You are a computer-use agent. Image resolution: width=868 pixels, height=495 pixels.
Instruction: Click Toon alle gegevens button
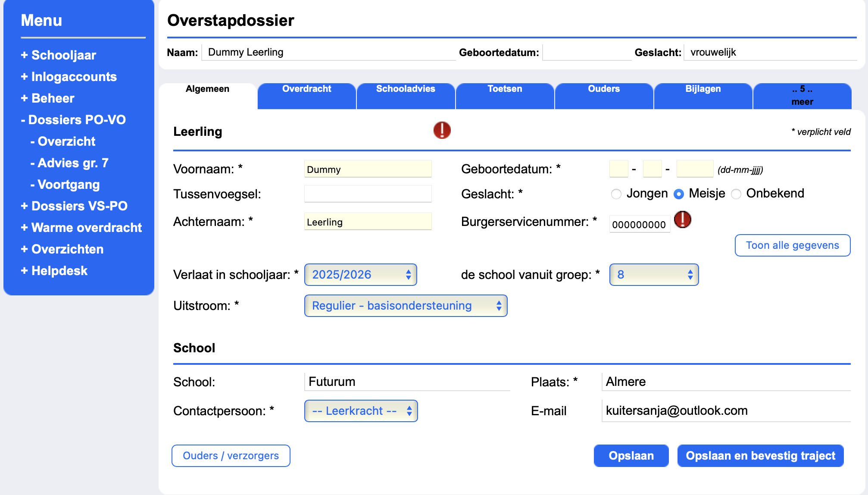tap(792, 245)
